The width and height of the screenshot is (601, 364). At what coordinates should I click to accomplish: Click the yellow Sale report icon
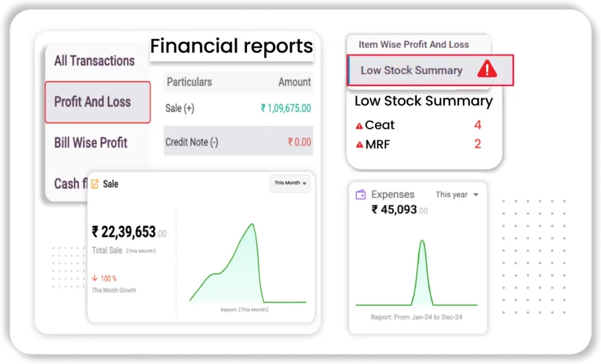pos(96,183)
